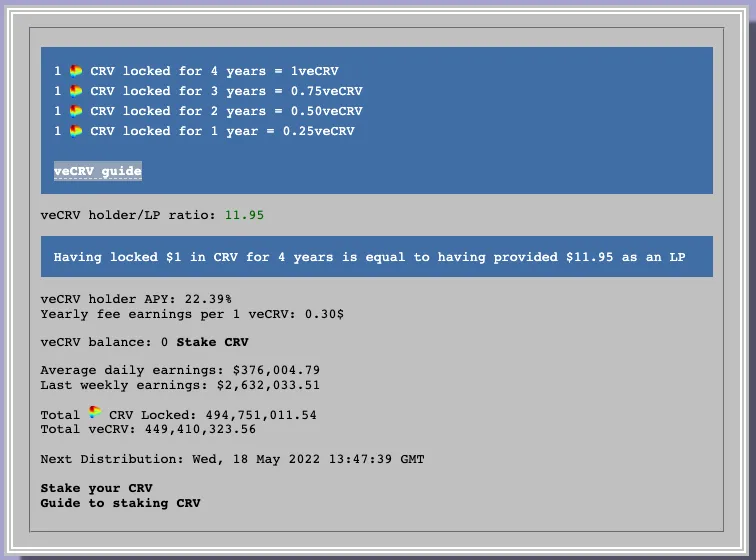The width and height of the screenshot is (756, 560).
Task: Click the text '0.75veCRV'
Action: coord(326,91)
